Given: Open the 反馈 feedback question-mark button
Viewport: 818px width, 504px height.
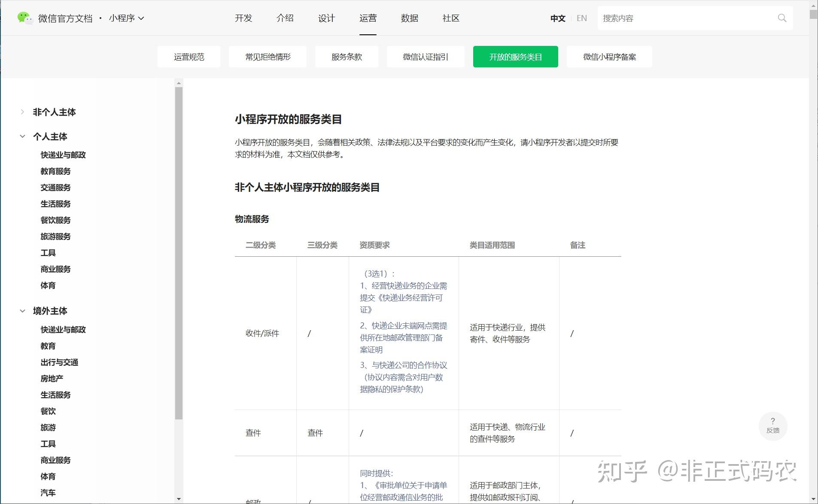Looking at the screenshot, I should coord(772,425).
